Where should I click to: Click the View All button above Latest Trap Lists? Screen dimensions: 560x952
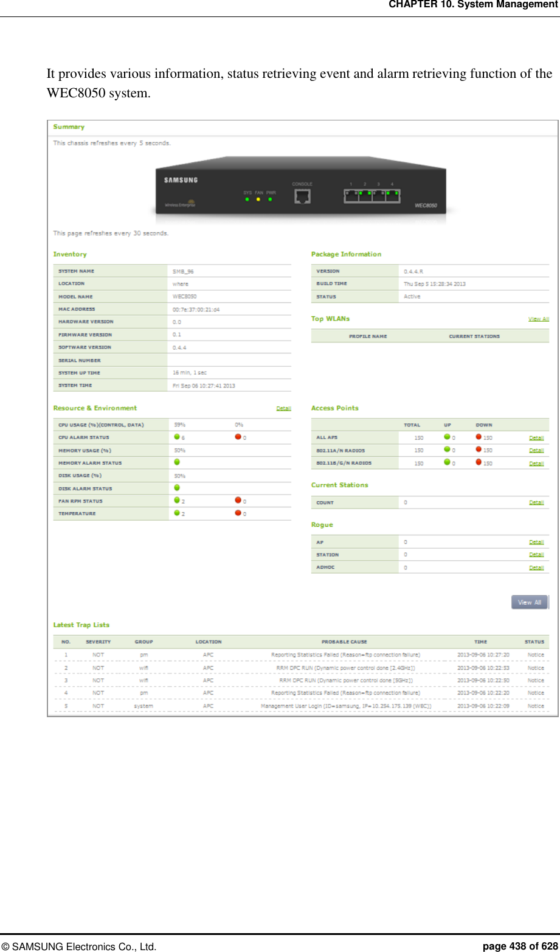[530, 602]
